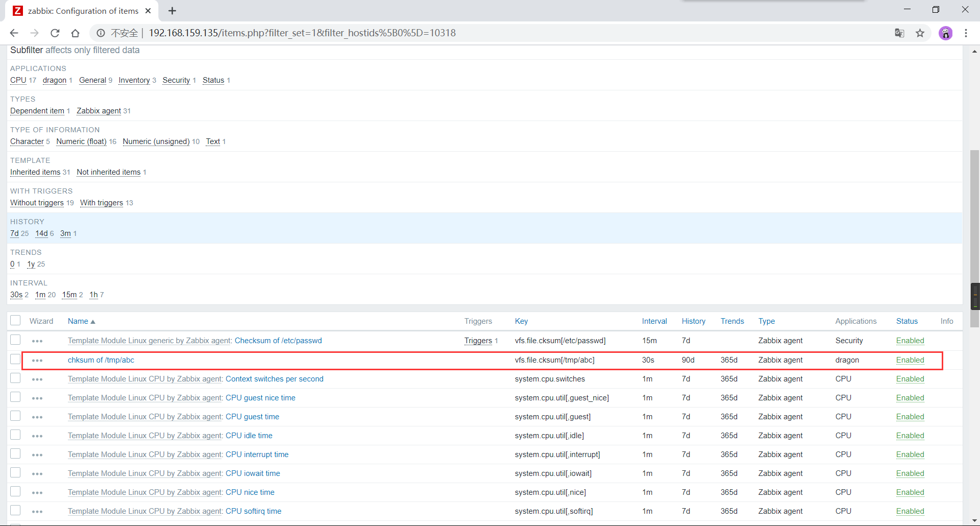Check the chksum of /tmp/abc row
The width and height of the screenshot is (980, 526).
15,359
